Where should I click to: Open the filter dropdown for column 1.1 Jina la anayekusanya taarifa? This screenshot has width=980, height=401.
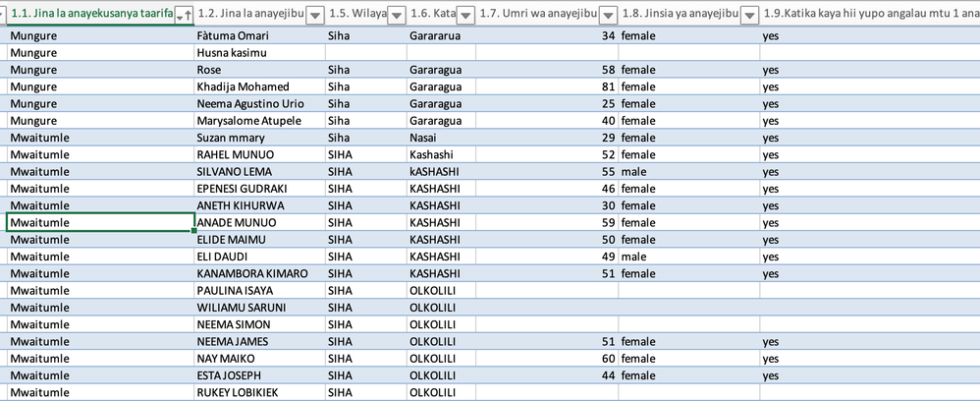pyautogui.click(x=184, y=16)
